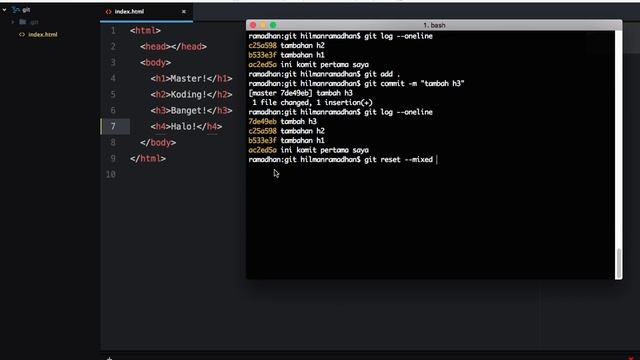Click the index.html file type icon in sidebar
The width and height of the screenshot is (640, 360).
[x=22, y=35]
